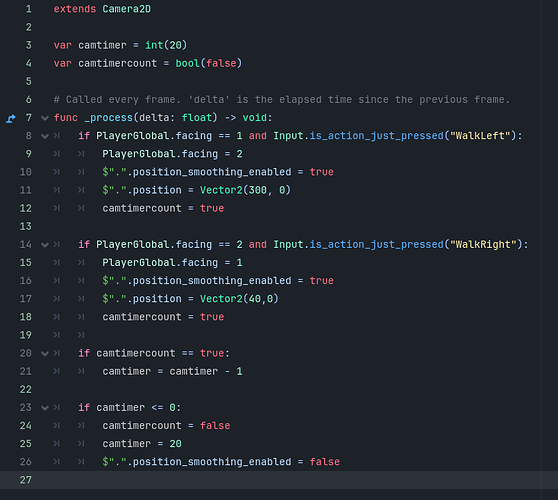This screenshot has width=558, height=500.
Task: Click 'position_smoothing_enabled = true' on line 16
Action: [x=233, y=281]
